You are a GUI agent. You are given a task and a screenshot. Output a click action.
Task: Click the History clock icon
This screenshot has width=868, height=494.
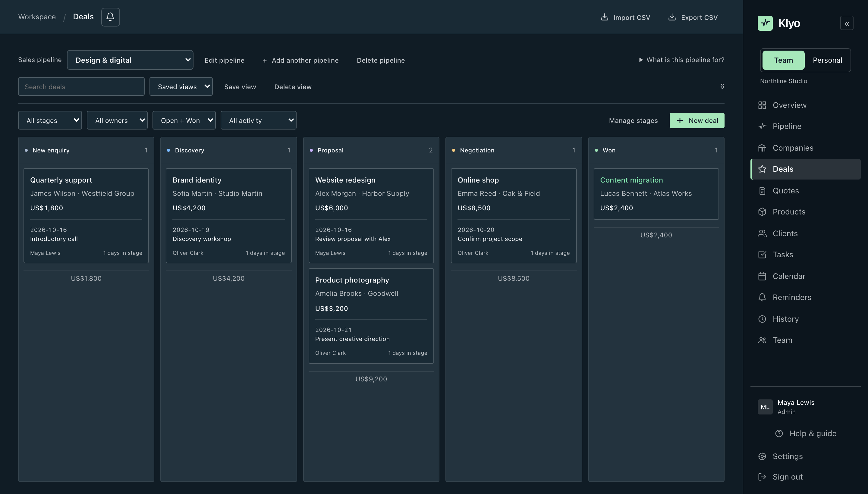click(x=762, y=319)
